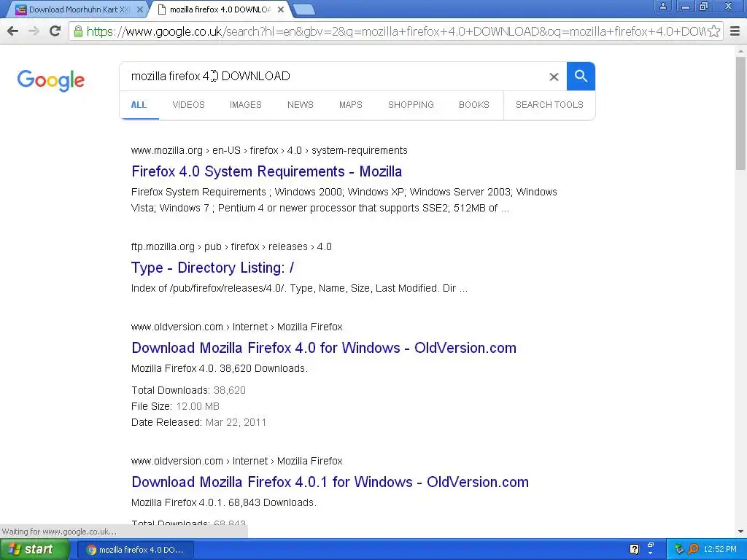Click the ftp.mozilla.org releases 4.0 breadcrumb

click(231, 246)
